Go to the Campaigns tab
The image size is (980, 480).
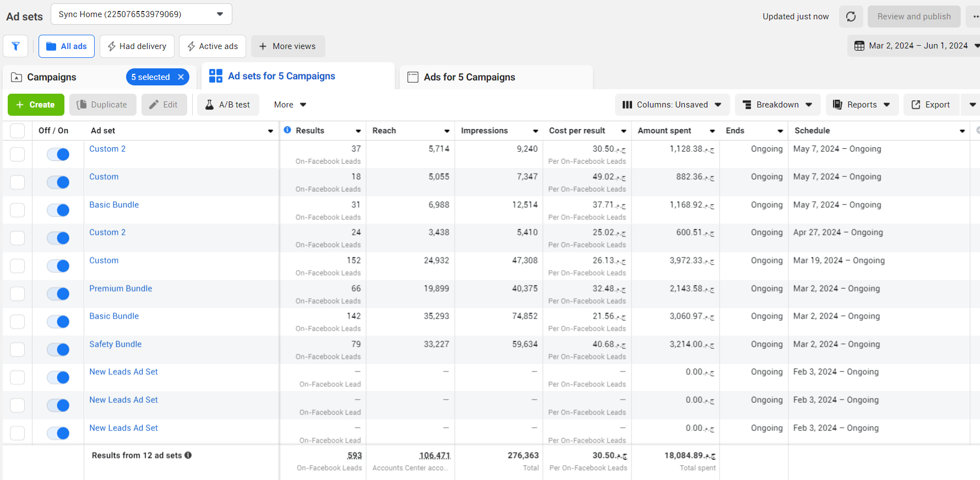coord(52,77)
